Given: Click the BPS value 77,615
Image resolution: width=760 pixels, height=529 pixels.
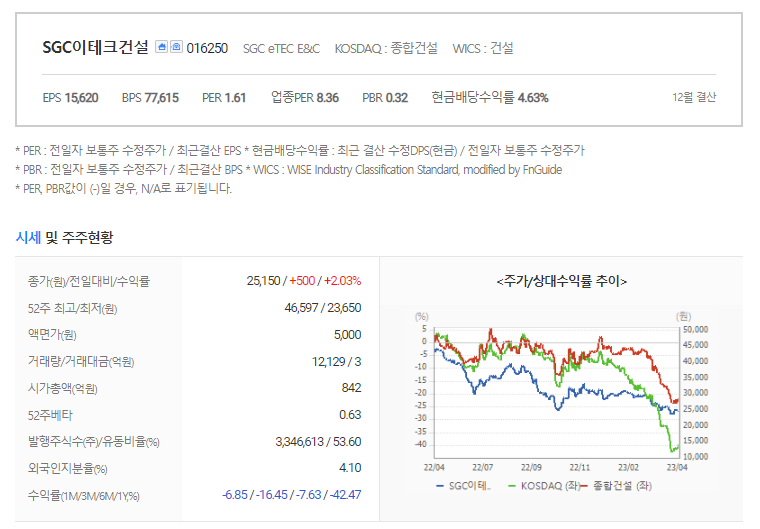Looking at the screenshot, I should [x=161, y=98].
